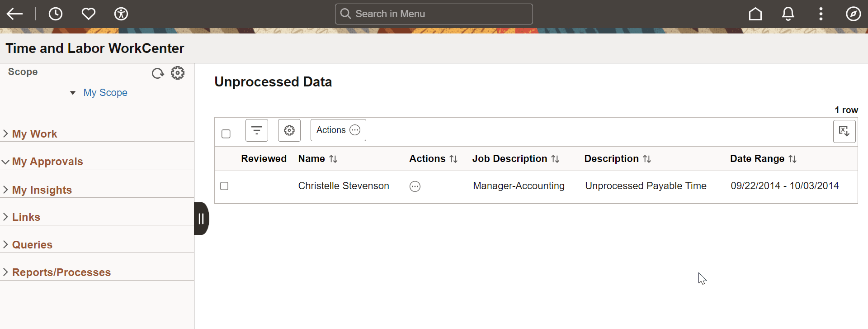Screen dimensions: 868x329
Task: Open the grid filter icon
Action: click(x=257, y=130)
